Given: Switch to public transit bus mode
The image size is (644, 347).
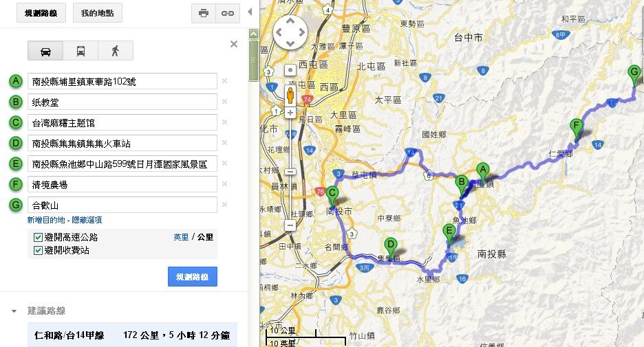Looking at the screenshot, I should 81,51.
